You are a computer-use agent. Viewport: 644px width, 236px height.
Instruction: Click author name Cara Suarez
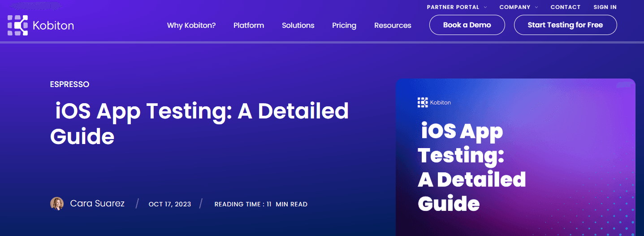pos(97,204)
